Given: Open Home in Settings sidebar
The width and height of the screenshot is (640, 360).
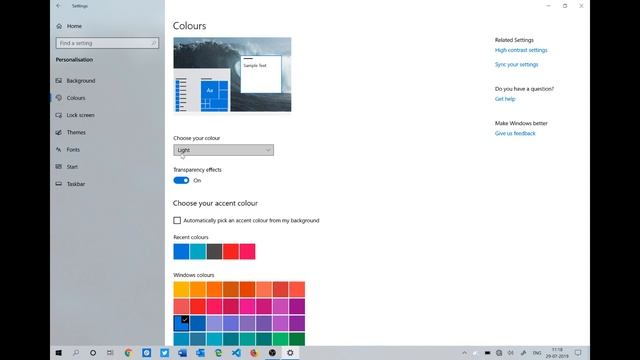Looking at the screenshot, I should (x=69, y=26).
